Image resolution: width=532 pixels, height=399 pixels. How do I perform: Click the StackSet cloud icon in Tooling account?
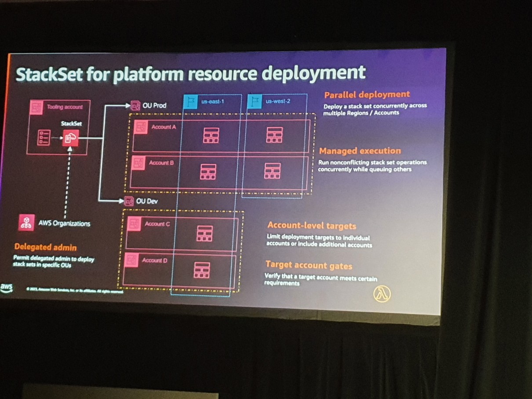coord(70,139)
